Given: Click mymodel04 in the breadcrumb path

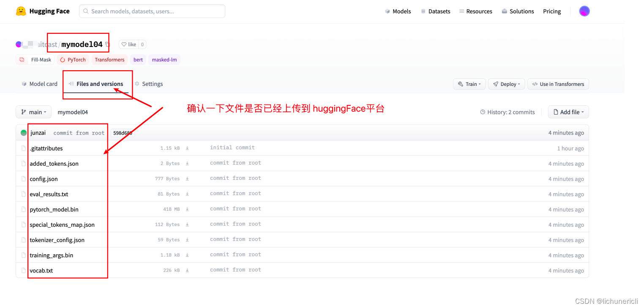Looking at the screenshot, I should (73, 112).
